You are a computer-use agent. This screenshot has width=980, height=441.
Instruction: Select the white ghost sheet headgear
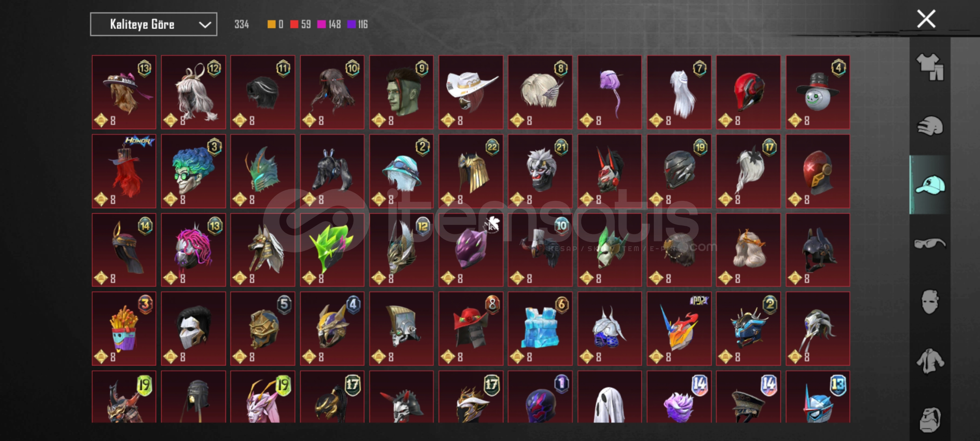tap(610, 397)
